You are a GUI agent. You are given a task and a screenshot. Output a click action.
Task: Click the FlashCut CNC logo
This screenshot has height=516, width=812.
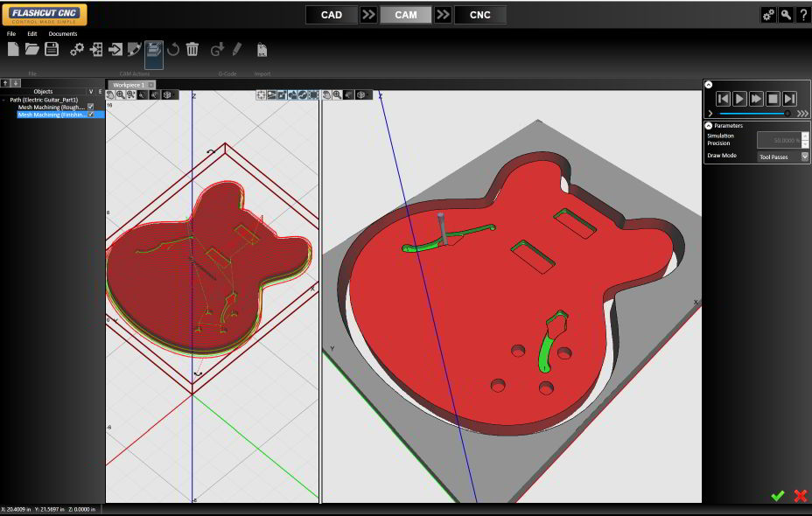[x=45, y=15]
